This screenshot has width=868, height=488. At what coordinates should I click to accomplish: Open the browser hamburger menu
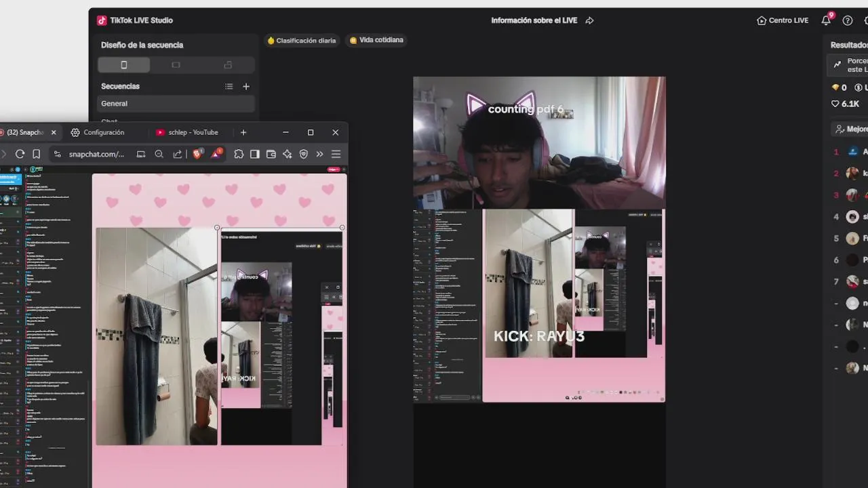coord(336,154)
